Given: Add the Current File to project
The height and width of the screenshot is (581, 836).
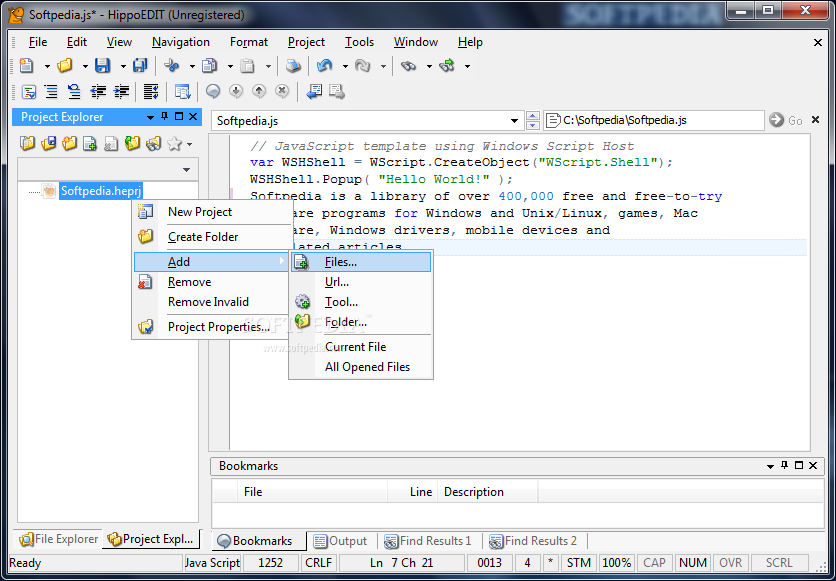Looking at the screenshot, I should coord(361,347).
